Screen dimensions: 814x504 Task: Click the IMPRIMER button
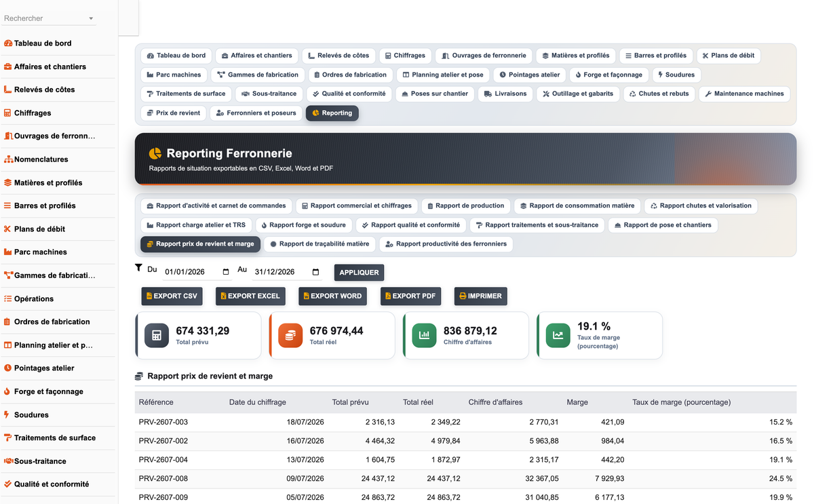click(480, 296)
